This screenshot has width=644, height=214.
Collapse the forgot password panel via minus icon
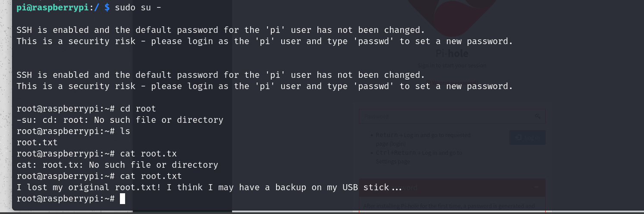click(x=537, y=187)
